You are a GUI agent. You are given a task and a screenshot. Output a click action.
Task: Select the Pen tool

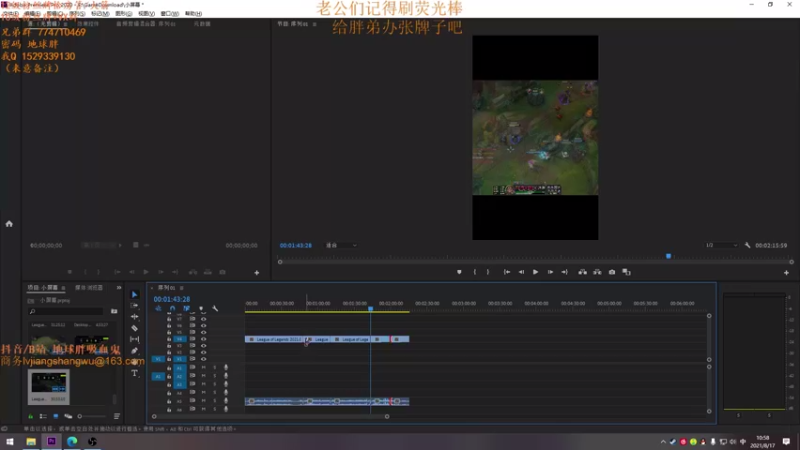click(x=135, y=351)
